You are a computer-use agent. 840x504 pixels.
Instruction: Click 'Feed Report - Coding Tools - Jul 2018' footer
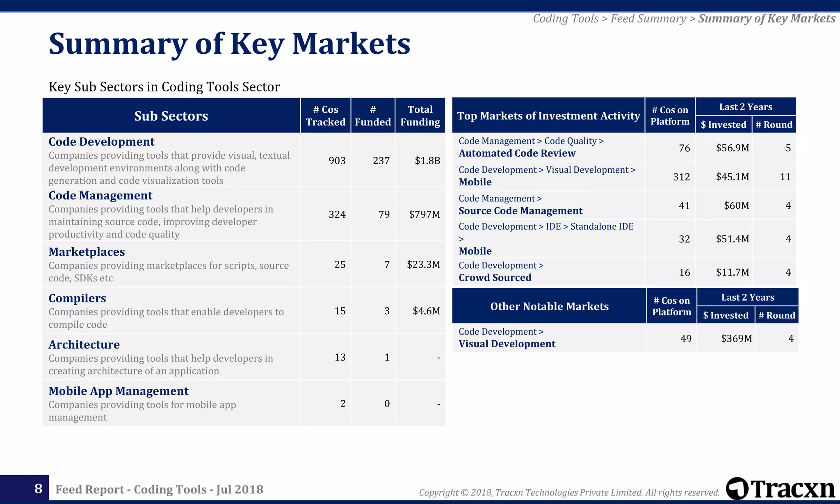pyautogui.click(x=159, y=489)
